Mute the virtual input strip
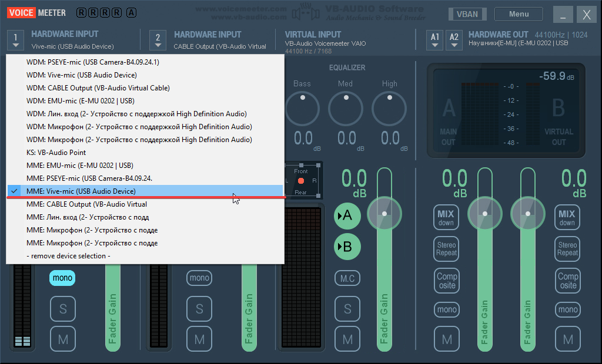This screenshot has height=364, width=602. coord(347,339)
